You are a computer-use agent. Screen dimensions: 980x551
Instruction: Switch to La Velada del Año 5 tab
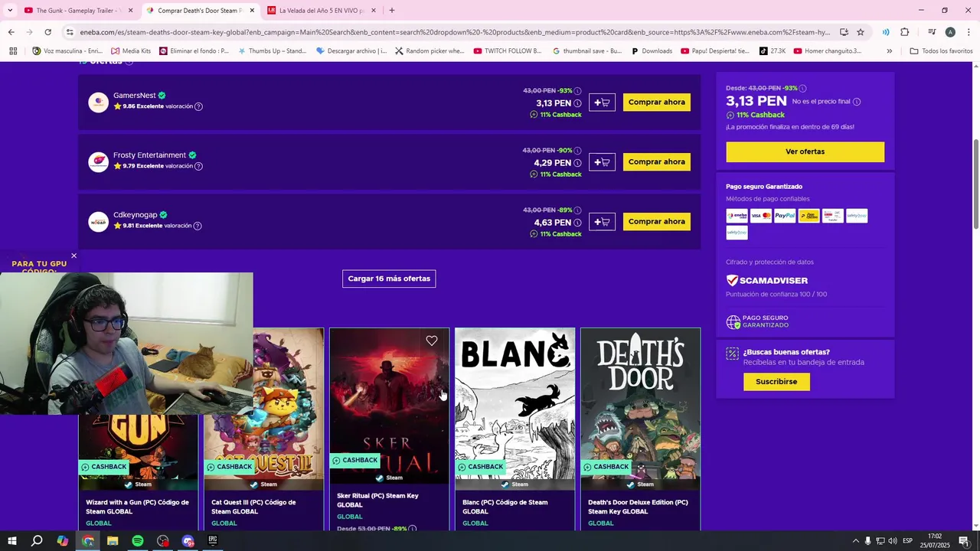tap(322, 11)
